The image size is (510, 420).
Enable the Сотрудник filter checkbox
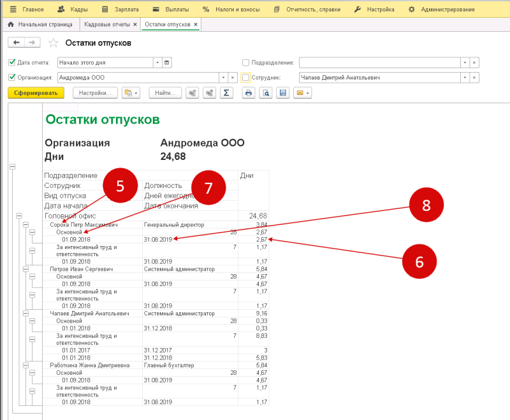[x=246, y=78]
